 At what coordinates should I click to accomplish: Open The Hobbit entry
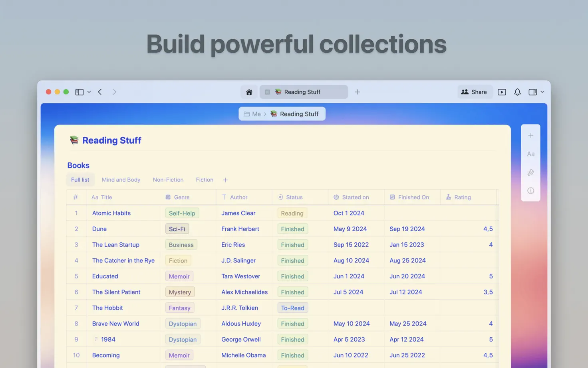(107, 308)
